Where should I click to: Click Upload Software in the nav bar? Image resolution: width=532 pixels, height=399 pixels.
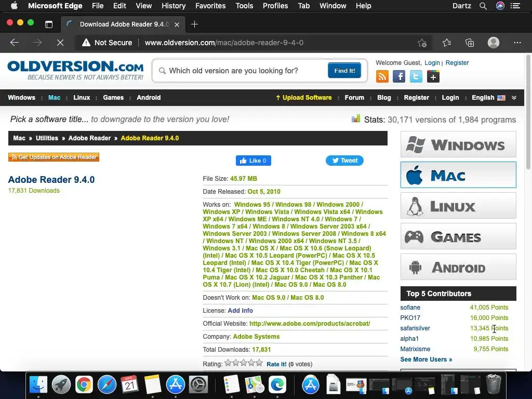pos(303,97)
